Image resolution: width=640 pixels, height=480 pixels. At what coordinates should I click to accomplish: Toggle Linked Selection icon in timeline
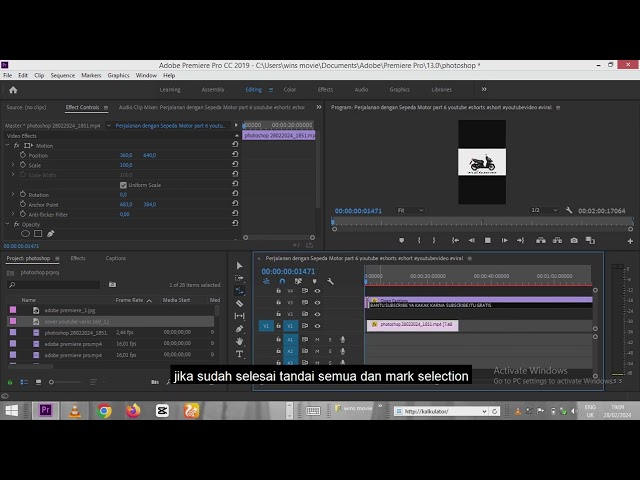298,281
